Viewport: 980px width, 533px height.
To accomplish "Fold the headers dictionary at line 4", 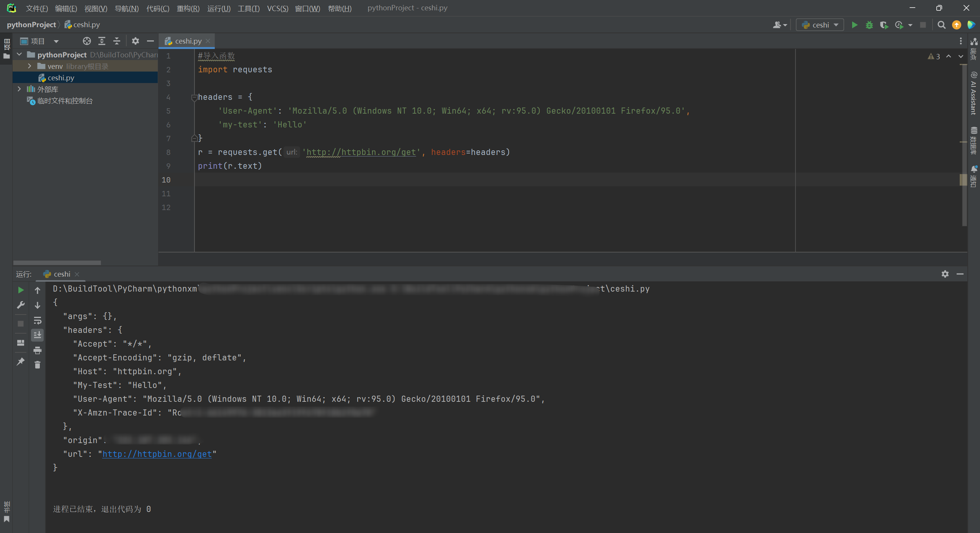I will click(x=194, y=98).
